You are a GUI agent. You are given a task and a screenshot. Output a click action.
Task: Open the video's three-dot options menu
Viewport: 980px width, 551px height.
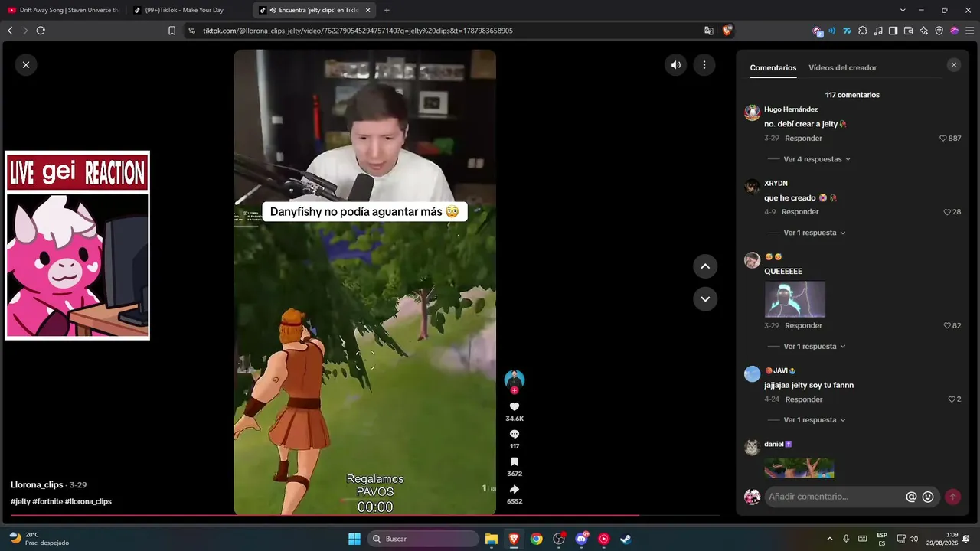coord(704,65)
